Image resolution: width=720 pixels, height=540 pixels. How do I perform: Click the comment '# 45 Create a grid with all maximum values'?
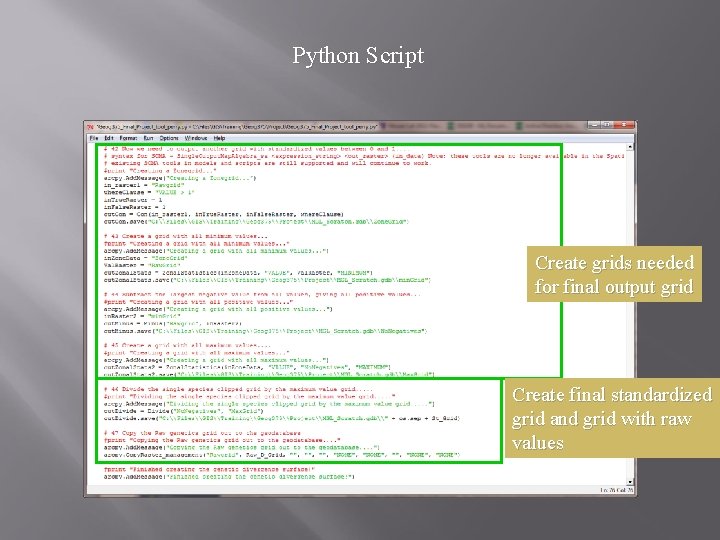coord(187,345)
